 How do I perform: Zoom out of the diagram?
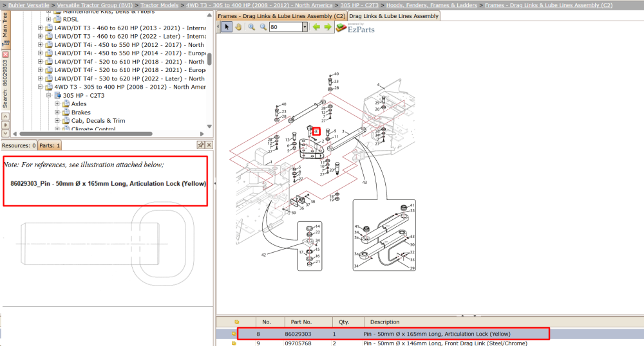[x=263, y=27]
